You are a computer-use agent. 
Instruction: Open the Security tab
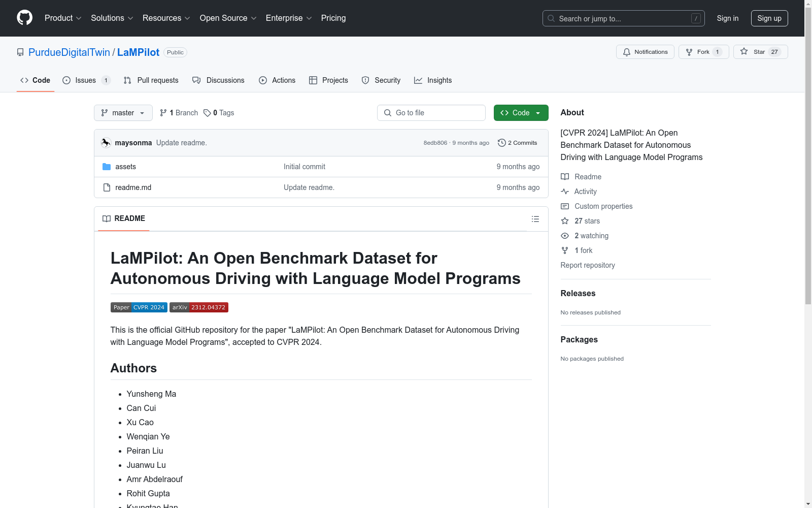point(381,80)
